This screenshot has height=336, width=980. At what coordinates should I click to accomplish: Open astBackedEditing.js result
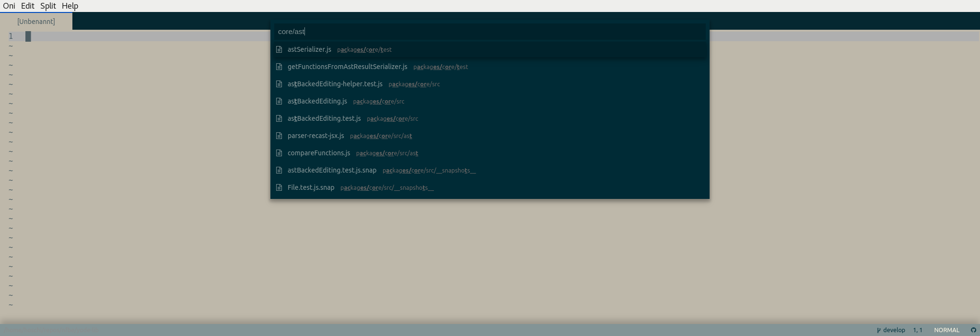[490, 101]
